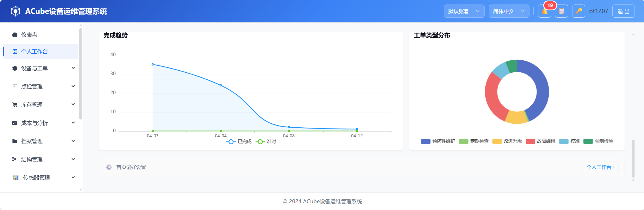Toggle 预防性维护 in the pie legend
Image resolution: width=644 pixels, height=210 pixels.
pos(438,141)
